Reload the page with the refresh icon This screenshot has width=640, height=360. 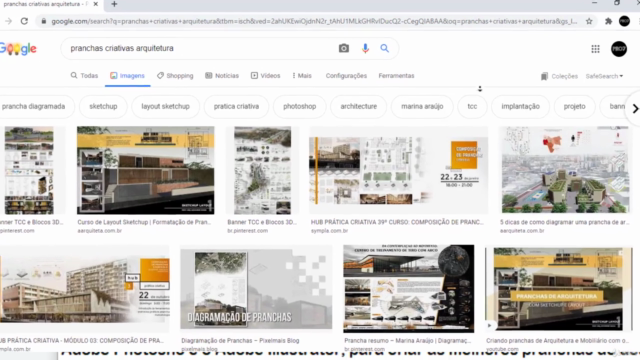pyautogui.click(x=24, y=21)
